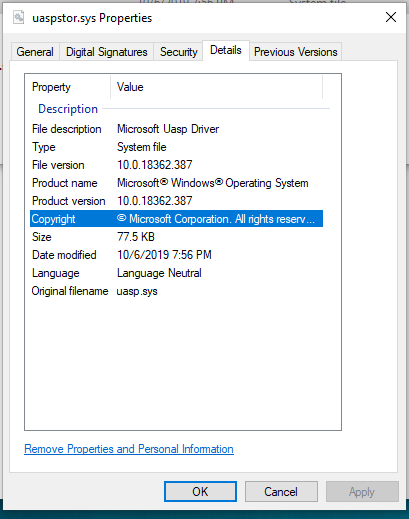Open the Digital Signatures tab

point(107,52)
